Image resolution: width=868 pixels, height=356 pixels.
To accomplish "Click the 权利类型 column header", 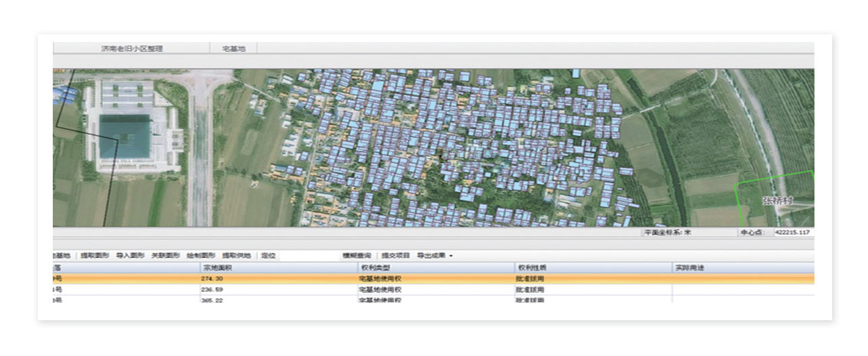I will 435,268.
